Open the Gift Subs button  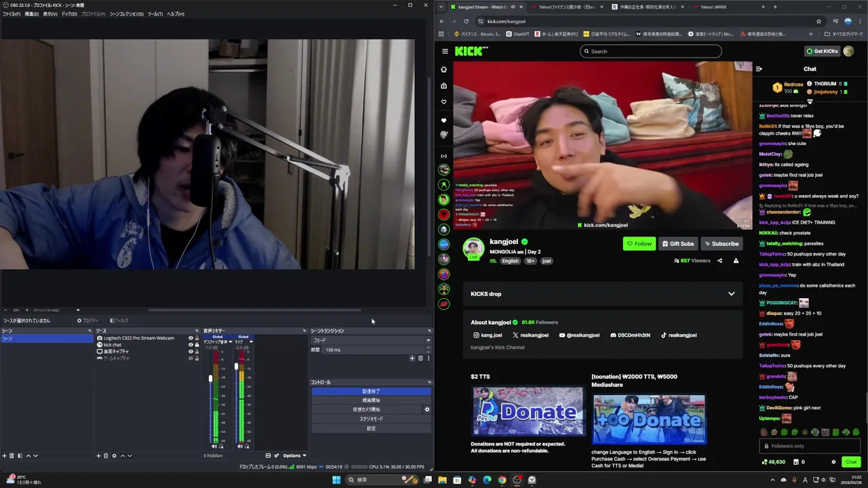[678, 243]
